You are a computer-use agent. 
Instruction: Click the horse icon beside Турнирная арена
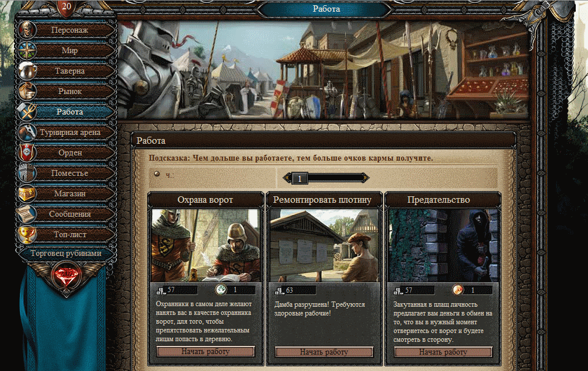(x=27, y=132)
